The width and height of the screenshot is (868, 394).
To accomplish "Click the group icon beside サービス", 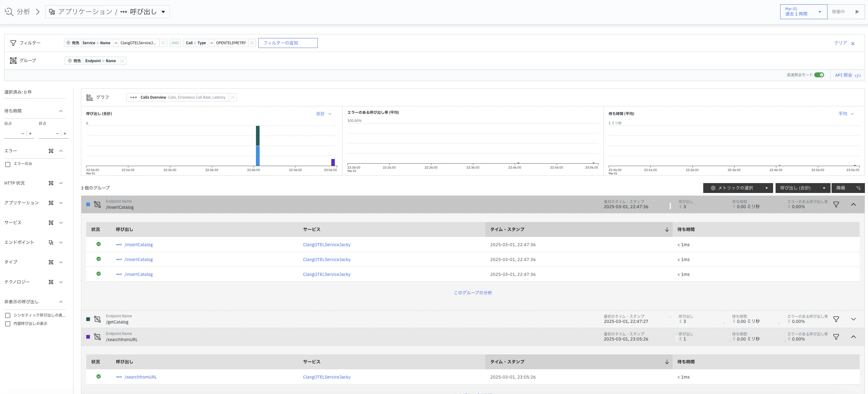I will 51,223.
